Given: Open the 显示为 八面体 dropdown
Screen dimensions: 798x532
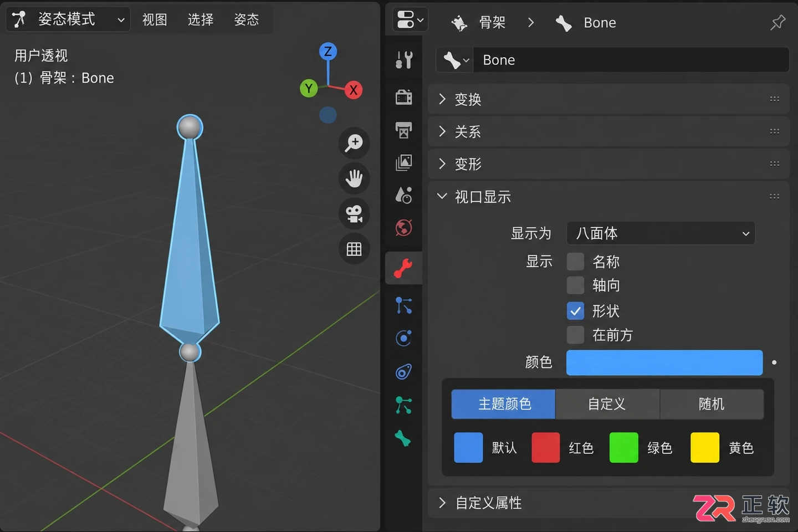Looking at the screenshot, I should click(661, 233).
